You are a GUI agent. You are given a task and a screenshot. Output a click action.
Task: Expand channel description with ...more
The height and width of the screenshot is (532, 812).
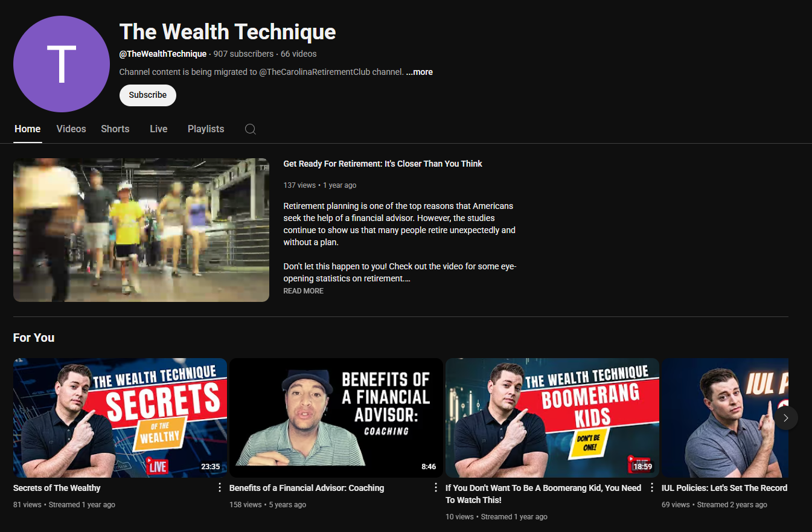click(419, 72)
